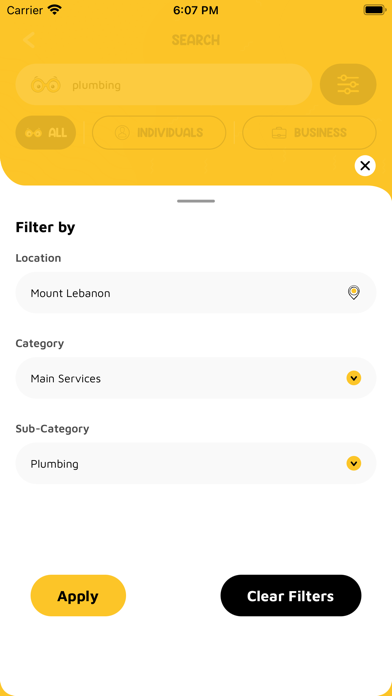The image size is (392, 696).
Task: Expand the Sub-Category dropdown arrow
Action: [353, 463]
